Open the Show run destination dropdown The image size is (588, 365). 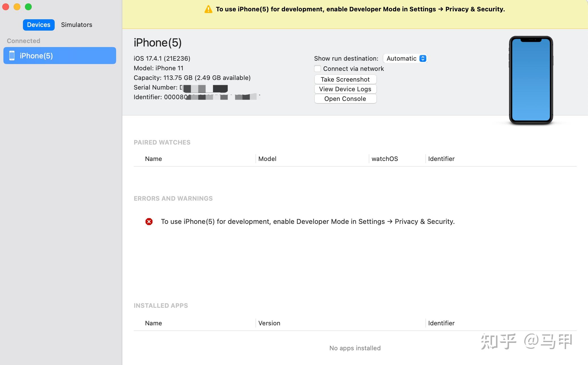405,58
